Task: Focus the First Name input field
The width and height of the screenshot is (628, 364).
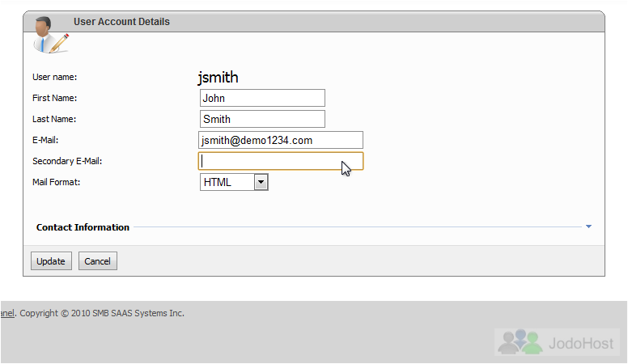Action: [262, 98]
